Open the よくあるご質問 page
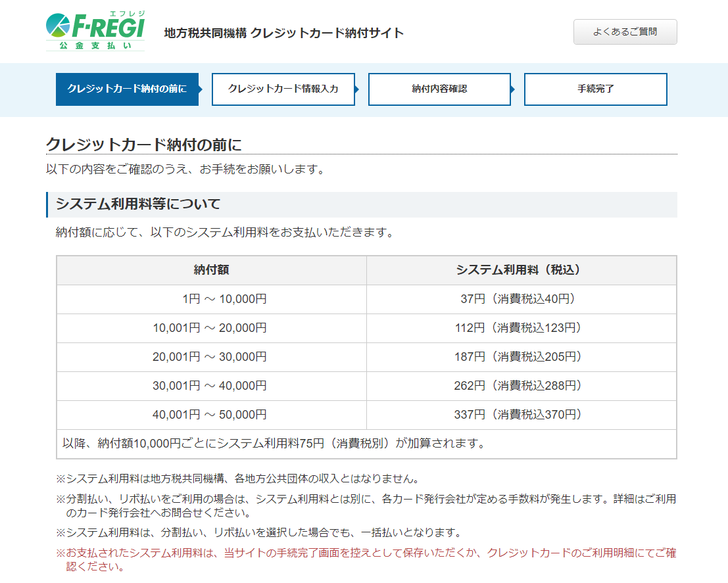Screen dimensions: 728x583 pos(625,32)
